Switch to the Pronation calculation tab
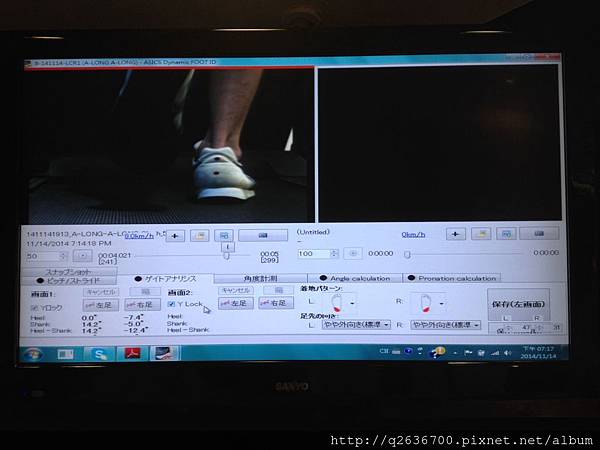 point(452,278)
